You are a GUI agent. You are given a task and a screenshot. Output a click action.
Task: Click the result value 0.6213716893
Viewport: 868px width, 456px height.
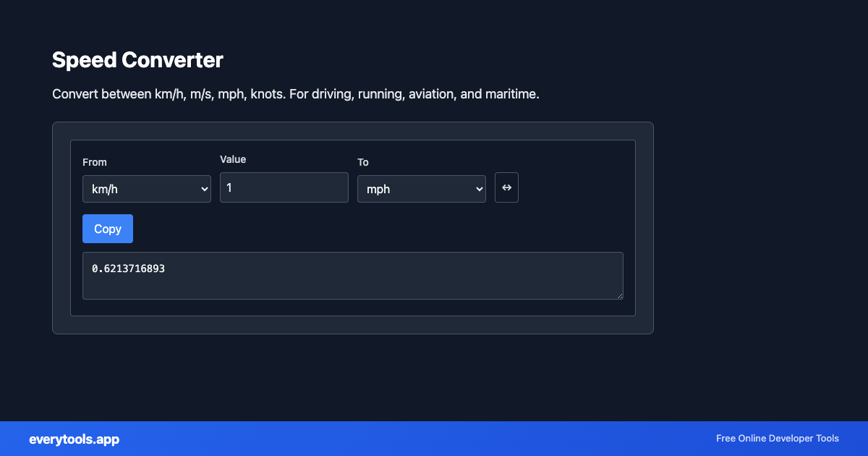tap(128, 269)
